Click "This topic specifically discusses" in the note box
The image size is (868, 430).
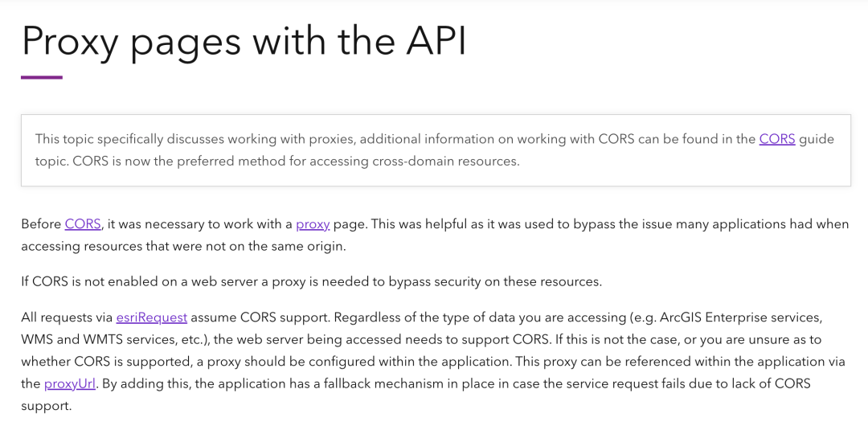click(x=129, y=139)
